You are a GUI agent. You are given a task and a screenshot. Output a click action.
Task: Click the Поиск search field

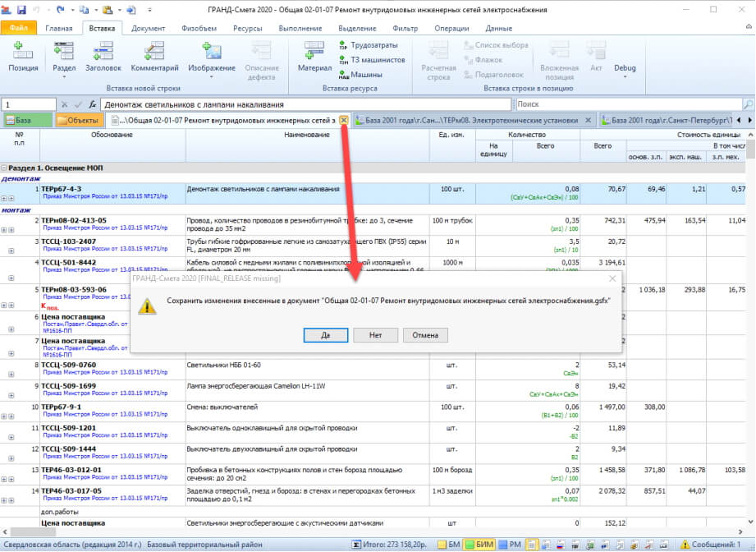[629, 104]
